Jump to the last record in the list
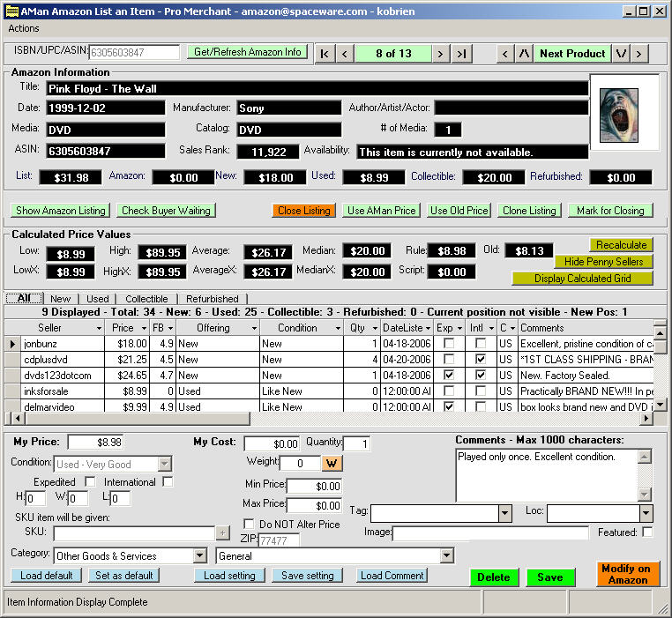The height and width of the screenshot is (618, 672). 461,54
